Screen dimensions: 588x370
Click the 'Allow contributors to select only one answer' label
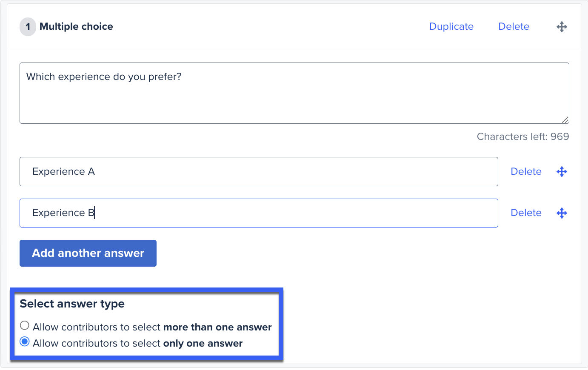pos(137,343)
